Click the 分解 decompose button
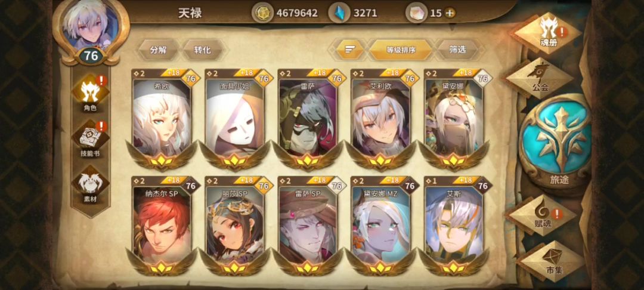 158,50
